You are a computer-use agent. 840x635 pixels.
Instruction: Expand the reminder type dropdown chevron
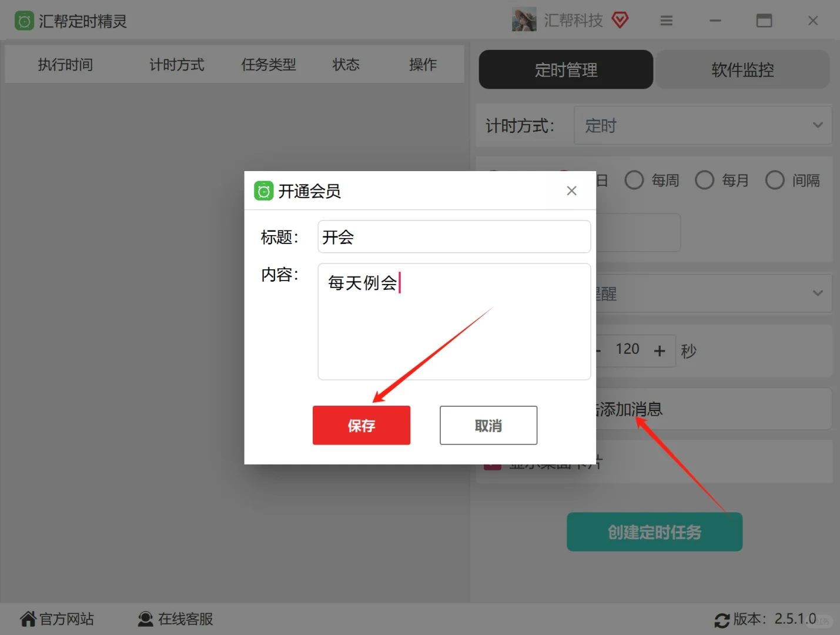point(817,293)
